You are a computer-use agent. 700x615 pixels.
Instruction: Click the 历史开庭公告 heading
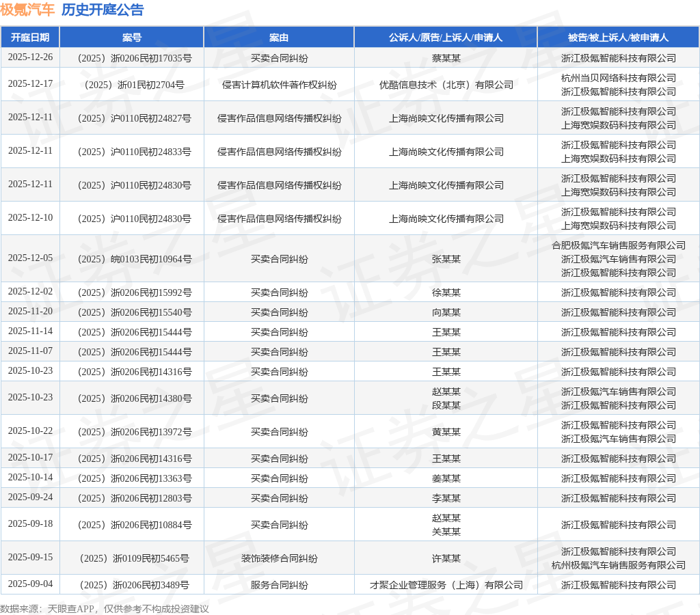click(103, 10)
